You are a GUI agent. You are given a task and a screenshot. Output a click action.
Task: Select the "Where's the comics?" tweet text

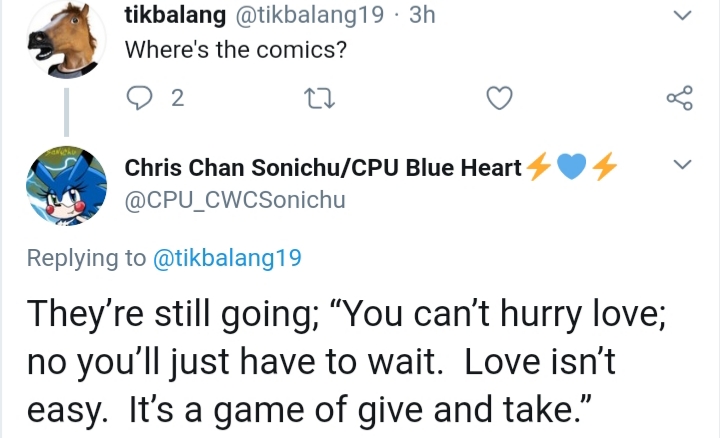236,50
